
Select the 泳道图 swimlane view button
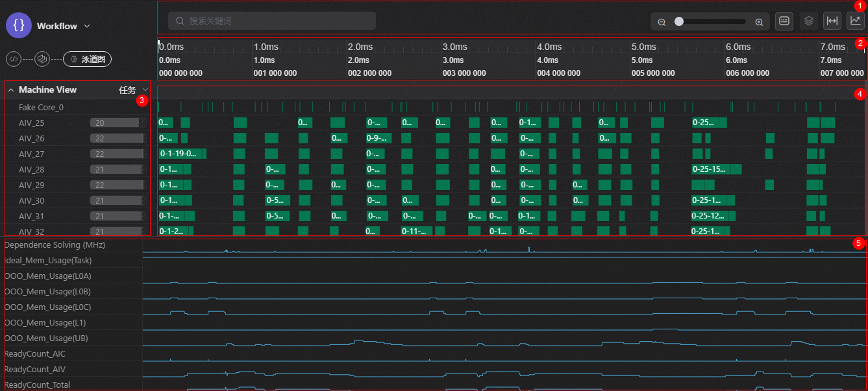pyautogui.click(x=88, y=59)
